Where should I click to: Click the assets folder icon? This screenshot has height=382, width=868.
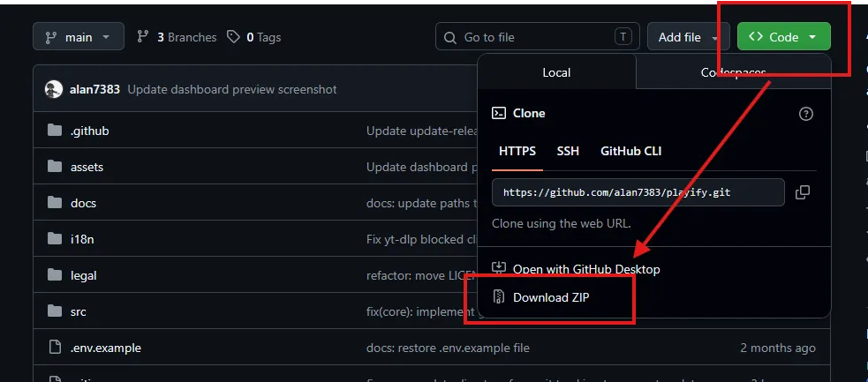click(54, 167)
